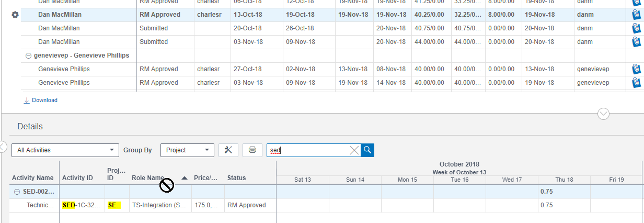644x223 pixels.
Task: Click the customize tools wrench icon
Action: [228, 150]
